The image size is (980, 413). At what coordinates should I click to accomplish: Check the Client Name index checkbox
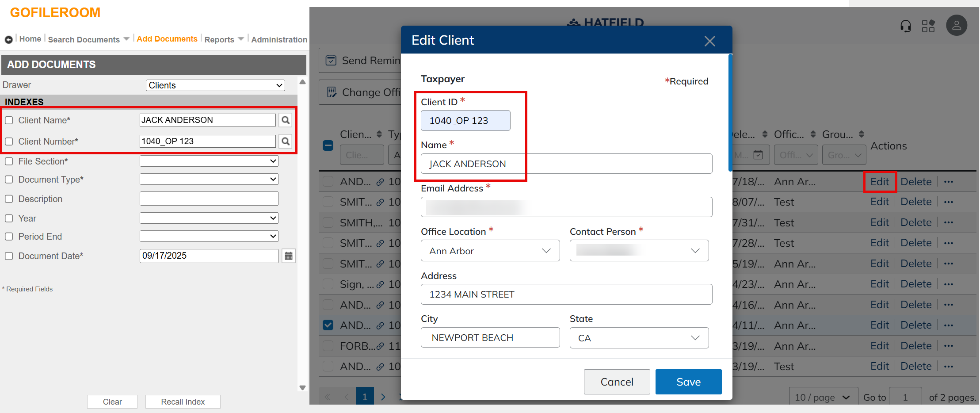coord(9,120)
